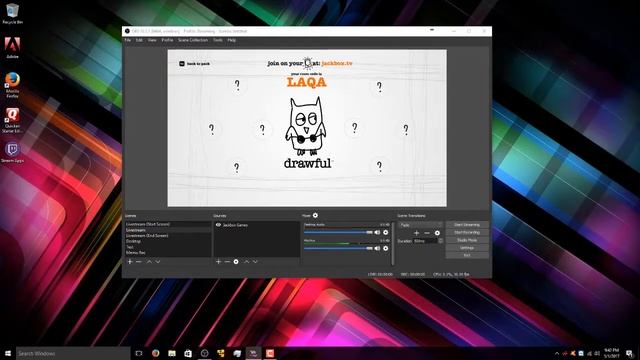
Task: Add a new scene with plus icon
Action: pyautogui.click(x=130, y=262)
